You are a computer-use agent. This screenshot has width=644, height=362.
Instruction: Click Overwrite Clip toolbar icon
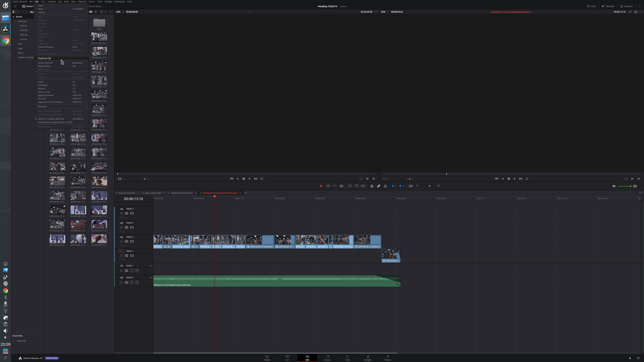(357, 186)
